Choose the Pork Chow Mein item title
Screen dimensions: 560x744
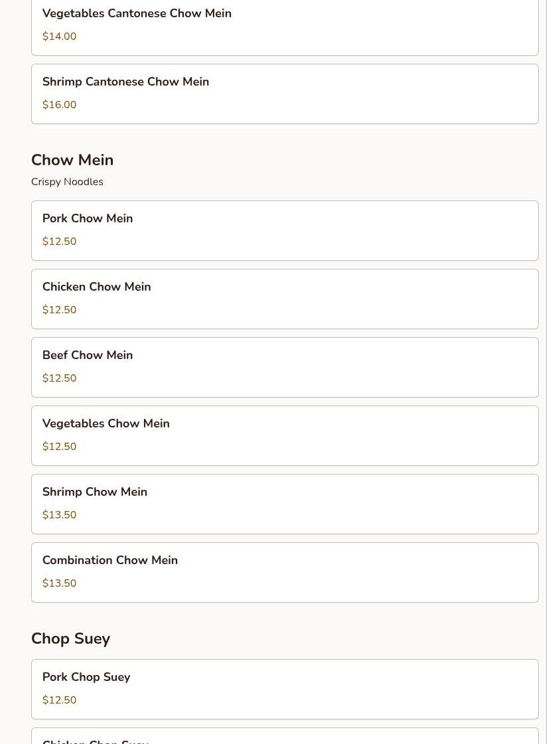coord(88,218)
